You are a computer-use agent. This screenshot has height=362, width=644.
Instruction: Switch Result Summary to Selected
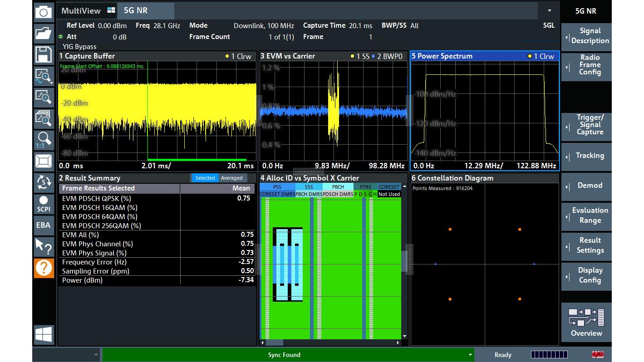click(x=205, y=178)
